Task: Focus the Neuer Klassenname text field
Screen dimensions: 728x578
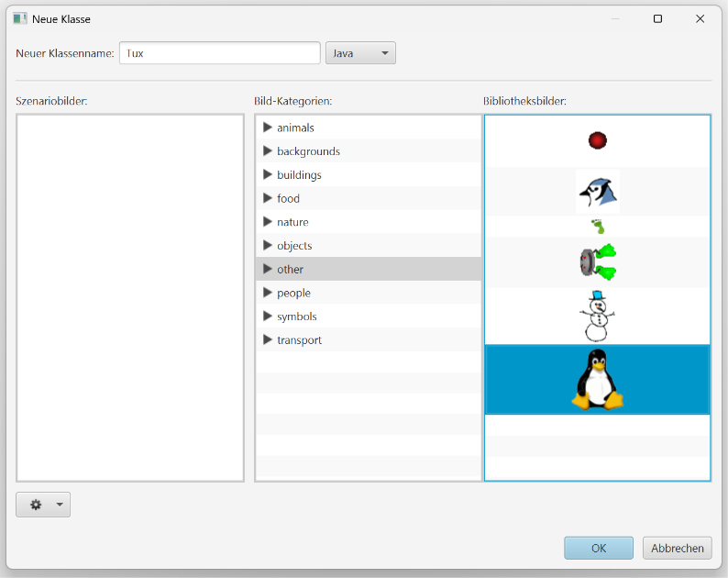Action: point(220,53)
